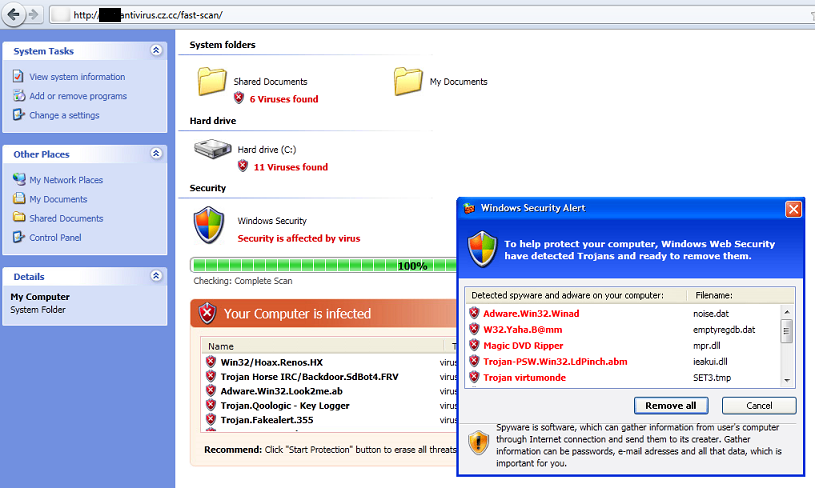Screen dimensions: 815x488
Task: Click the 100% scan progress bar
Action: [323, 266]
